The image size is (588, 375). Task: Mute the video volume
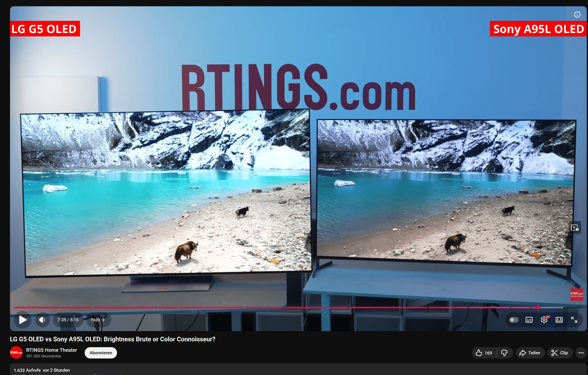pyautogui.click(x=42, y=320)
